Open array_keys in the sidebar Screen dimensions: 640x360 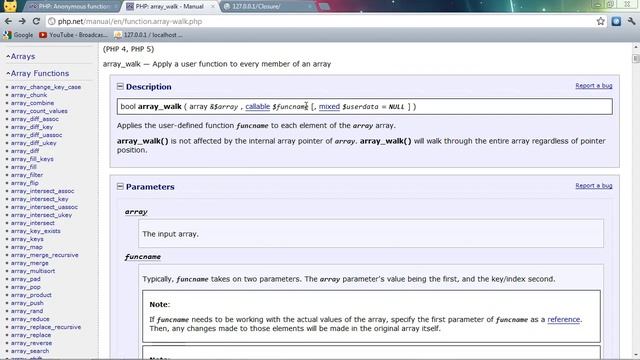(27, 239)
